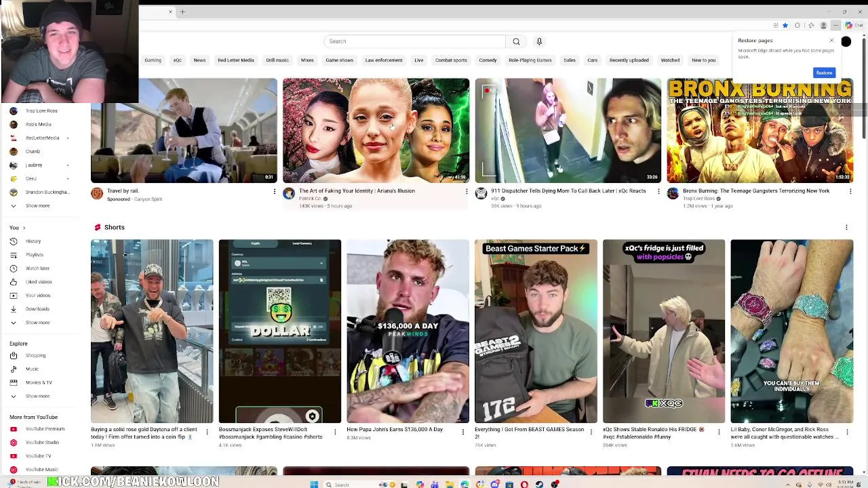Open Steam from the taskbar
Viewport: 868px width, 488px height.
540,484
